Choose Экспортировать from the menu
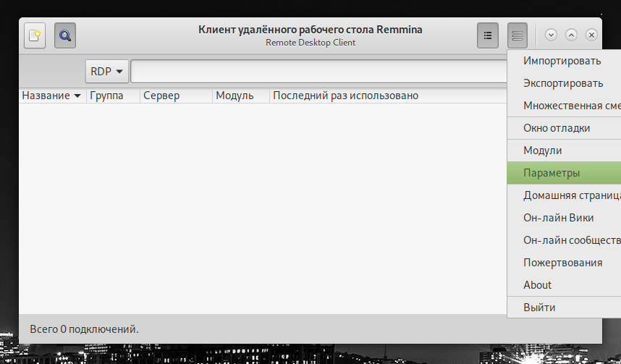The image size is (621, 364). coord(564,83)
